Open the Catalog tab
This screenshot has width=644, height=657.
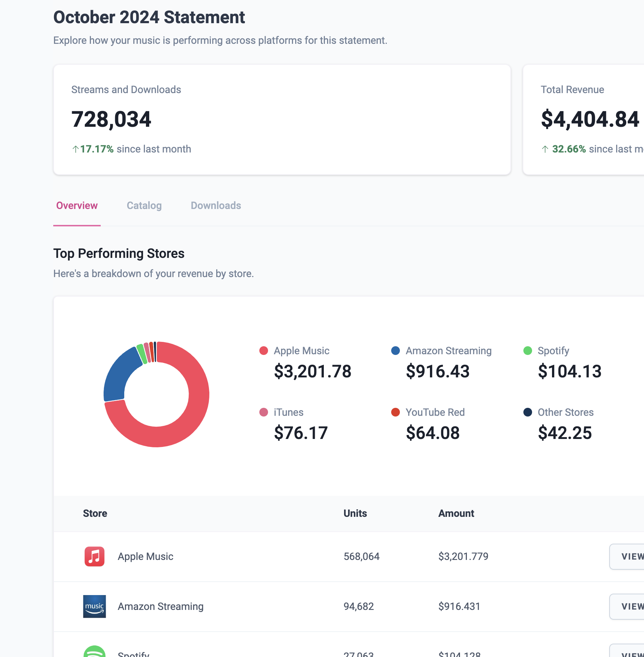pos(144,205)
